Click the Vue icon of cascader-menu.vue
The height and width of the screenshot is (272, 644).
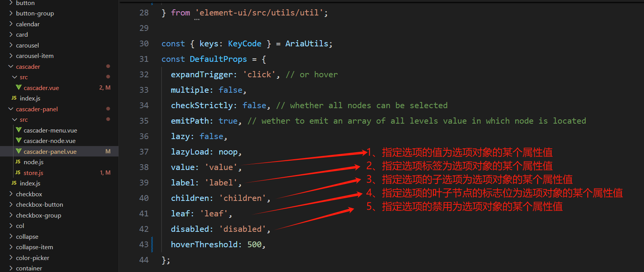click(x=19, y=130)
